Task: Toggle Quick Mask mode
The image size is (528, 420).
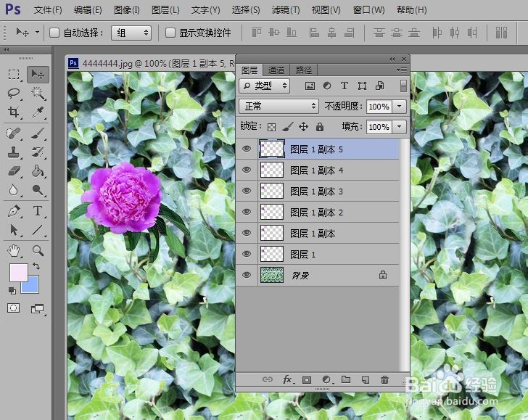Action: (14, 308)
